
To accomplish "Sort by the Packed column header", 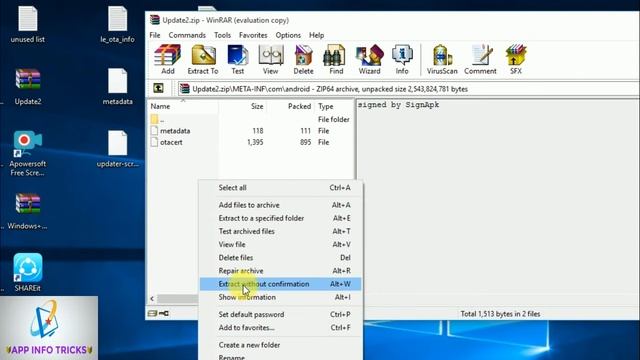I will (x=291, y=106).
